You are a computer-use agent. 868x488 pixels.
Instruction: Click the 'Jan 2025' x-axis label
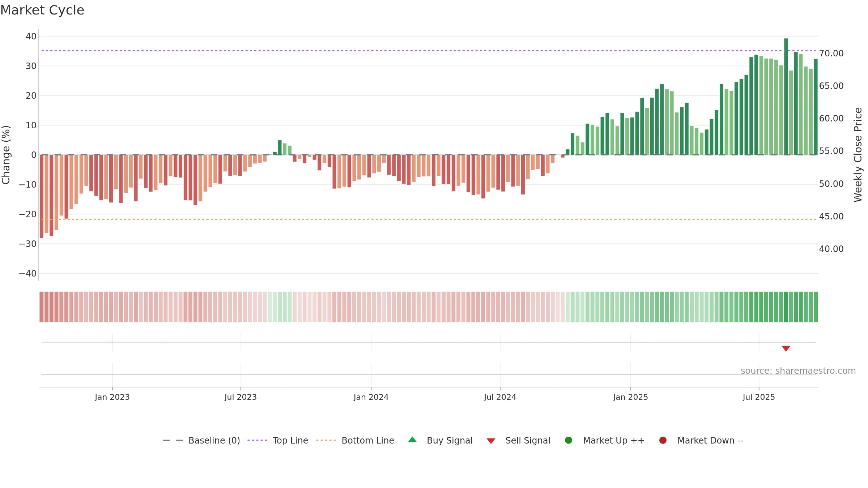(x=630, y=397)
